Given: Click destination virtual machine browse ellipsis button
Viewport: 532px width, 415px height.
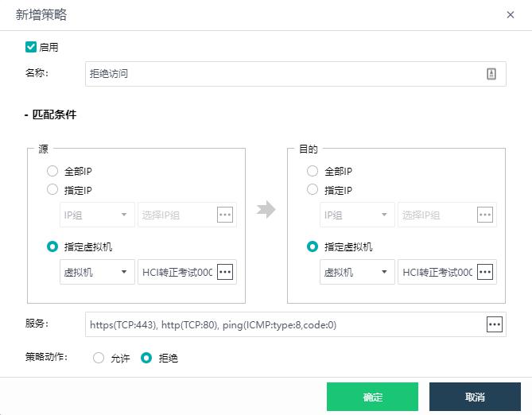Looking at the screenshot, I should (484, 272).
